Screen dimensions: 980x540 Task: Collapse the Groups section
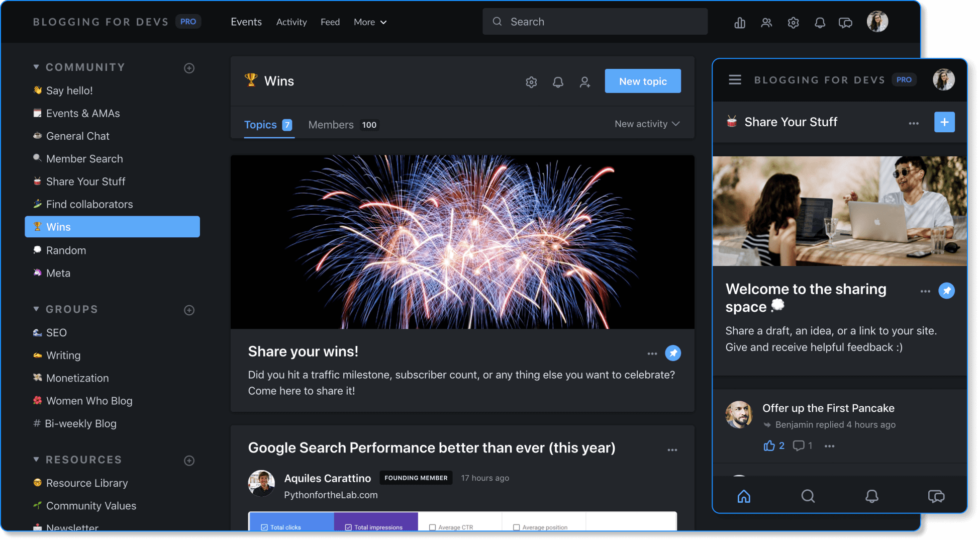pyautogui.click(x=36, y=309)
